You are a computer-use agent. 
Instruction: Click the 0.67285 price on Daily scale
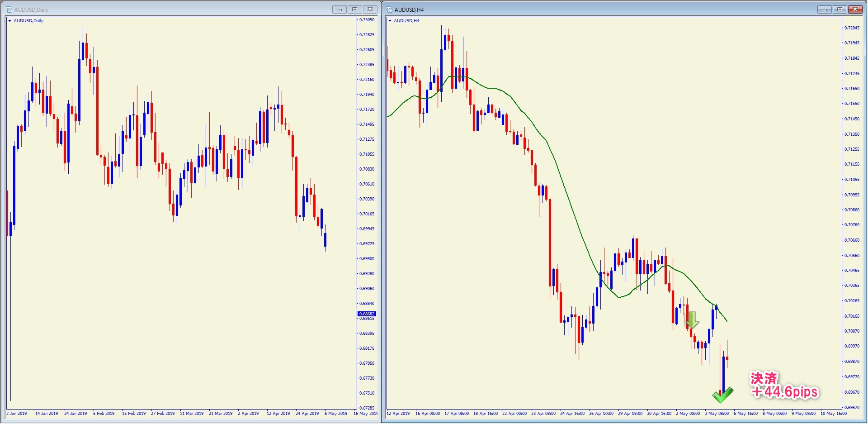[x=367, y=408]
